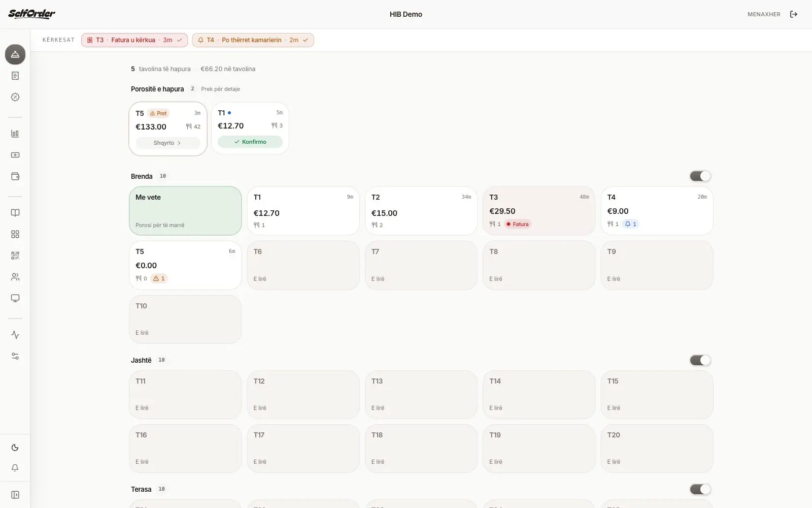This screenshot has width=812, height=508.
Task: Open table T3 card with €29.50
Action: [539, 211]
